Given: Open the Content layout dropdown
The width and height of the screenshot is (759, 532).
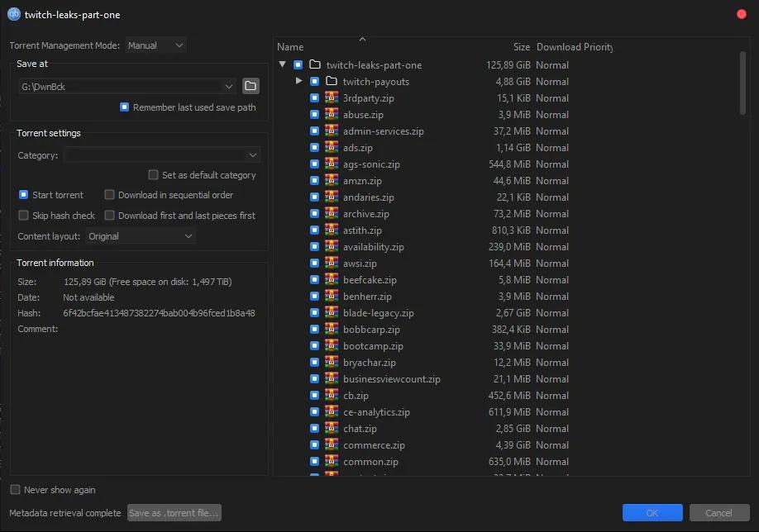Looking at the screenshot, I should tap(141, 236).
